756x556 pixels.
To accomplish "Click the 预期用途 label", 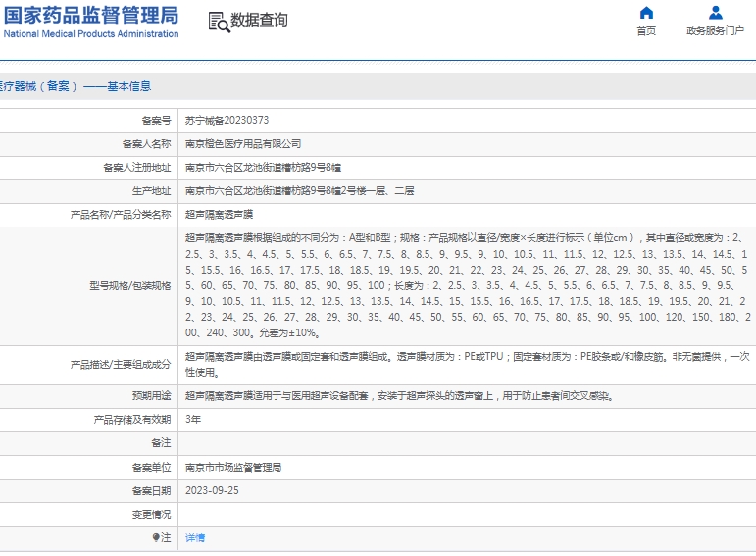I will coord(151,396).
